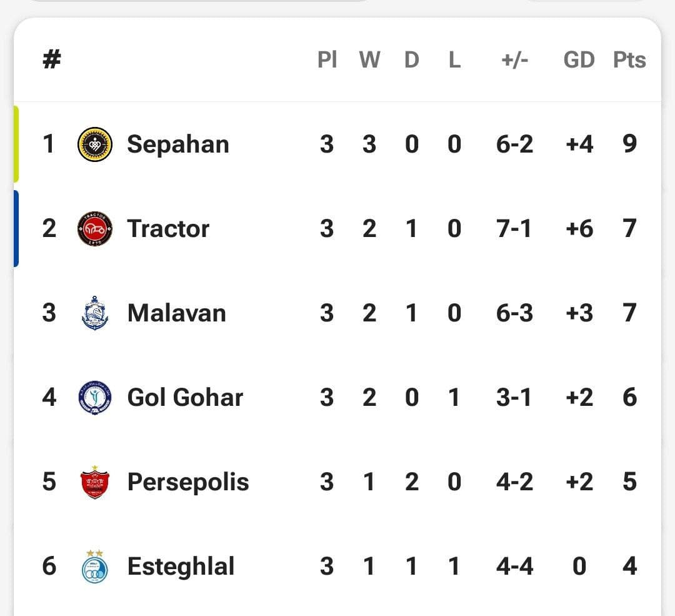Open the Esteghlal team name
The width and height of the screenshot is (675, 616).
click(181, 567)
